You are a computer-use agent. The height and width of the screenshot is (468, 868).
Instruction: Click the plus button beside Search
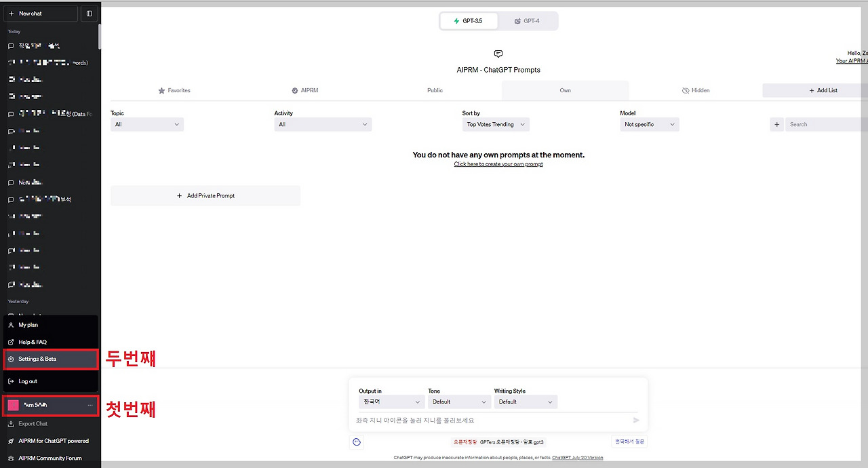click(x=777, y=125)
